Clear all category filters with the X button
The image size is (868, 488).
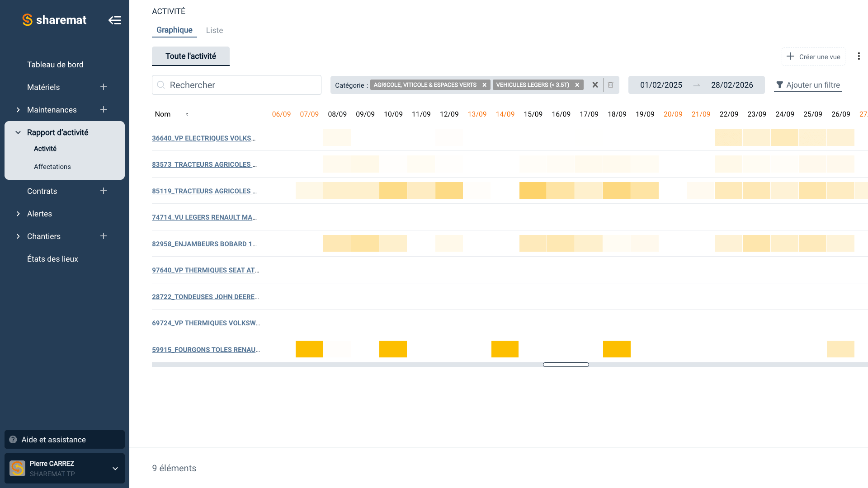click(595, 85)
